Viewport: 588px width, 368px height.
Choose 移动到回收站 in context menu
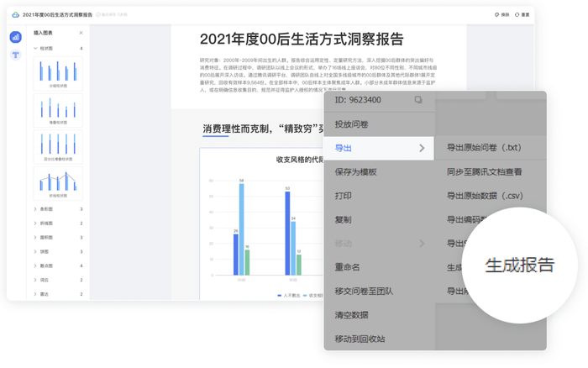click(360, 339)
